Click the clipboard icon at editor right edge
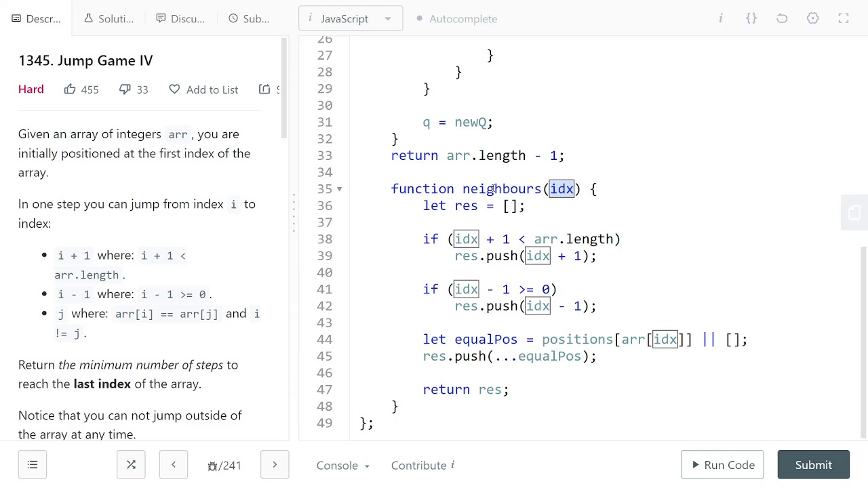This screenshot has height=488, width=868. tap(854, 213)
